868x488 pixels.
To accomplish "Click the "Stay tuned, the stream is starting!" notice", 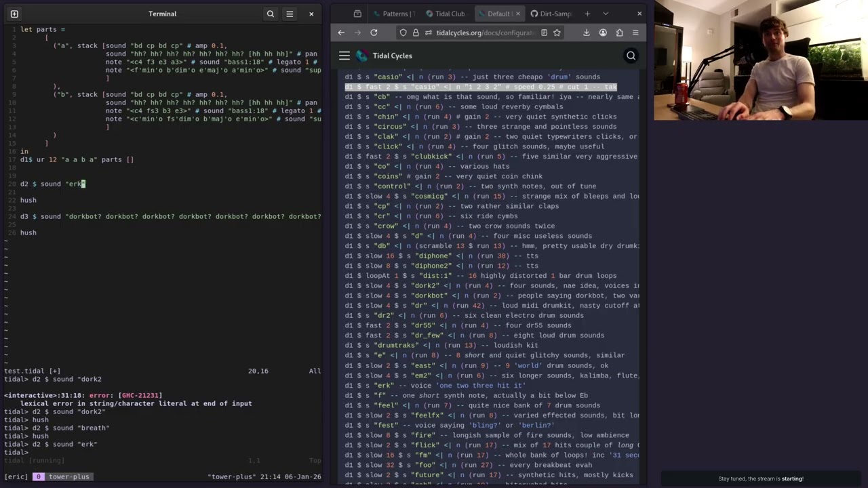I will click(x=761, y=479).
